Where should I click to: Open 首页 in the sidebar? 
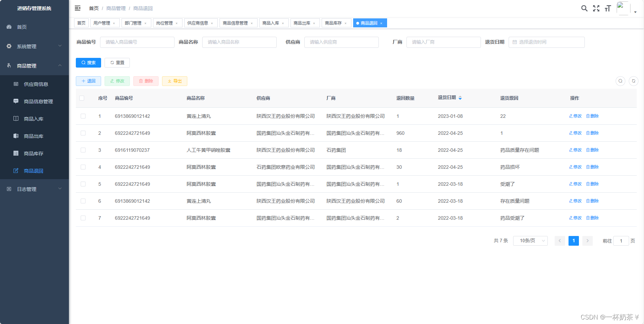pos(34,27)
